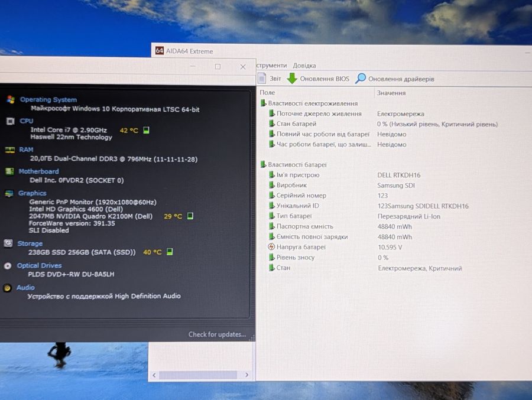Click the lightning icon beside Напруга батареї
The height and width of the screenshot is (400, 532).
tap(271, 246)
